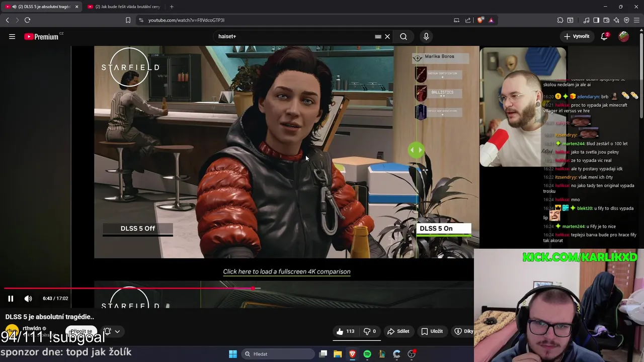This screenshot has width=644, height=362.
Task: Mute the video volume speaker icon
Action: [28, 298]
